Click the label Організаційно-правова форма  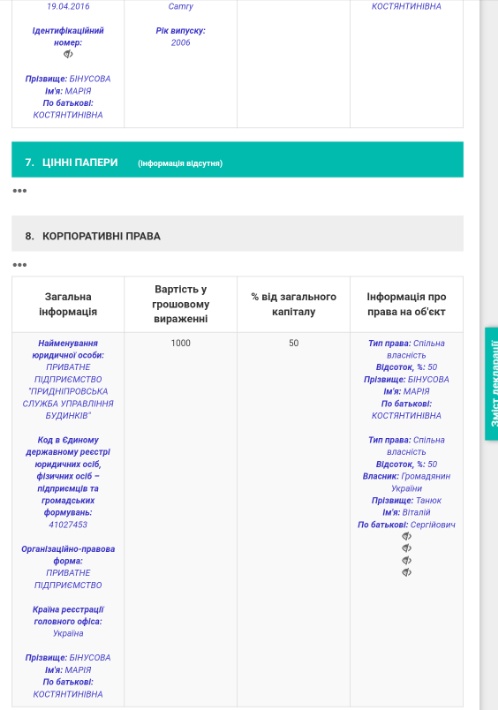point(68,555)
